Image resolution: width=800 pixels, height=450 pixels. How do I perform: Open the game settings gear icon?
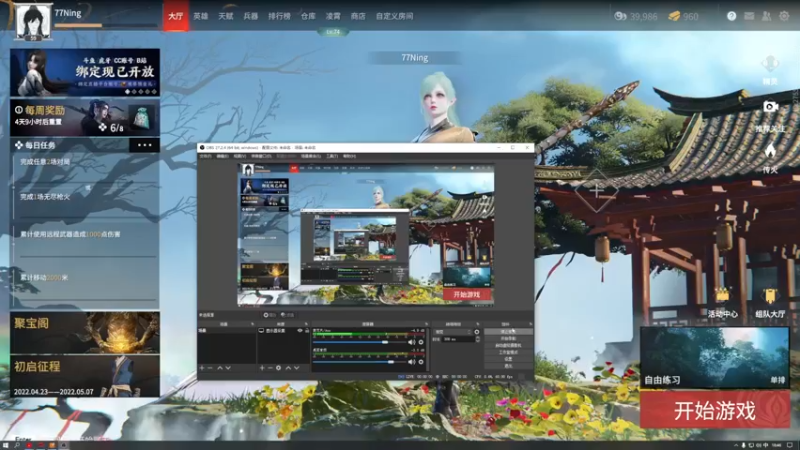[784, 16]
